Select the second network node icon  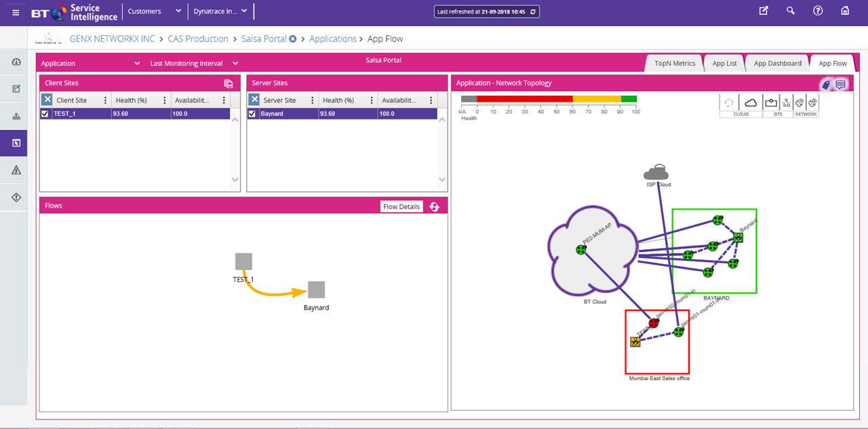click(x=812, y=102)
